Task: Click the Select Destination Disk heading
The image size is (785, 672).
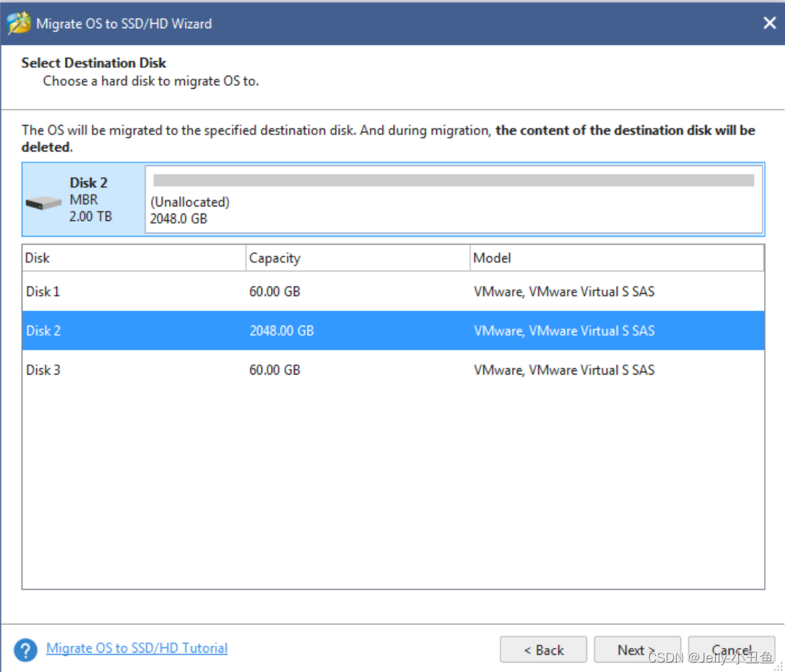Action: click(93, 63)
